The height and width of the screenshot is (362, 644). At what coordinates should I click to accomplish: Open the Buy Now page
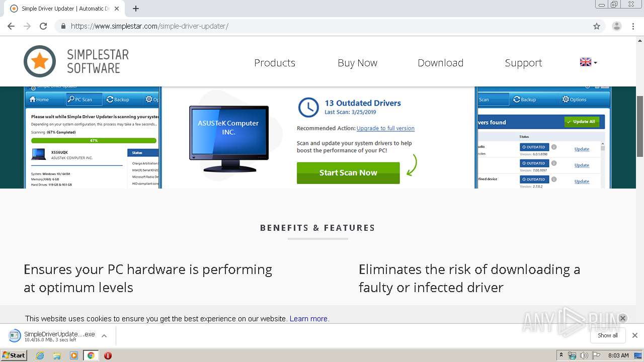(x=357, y=63)
